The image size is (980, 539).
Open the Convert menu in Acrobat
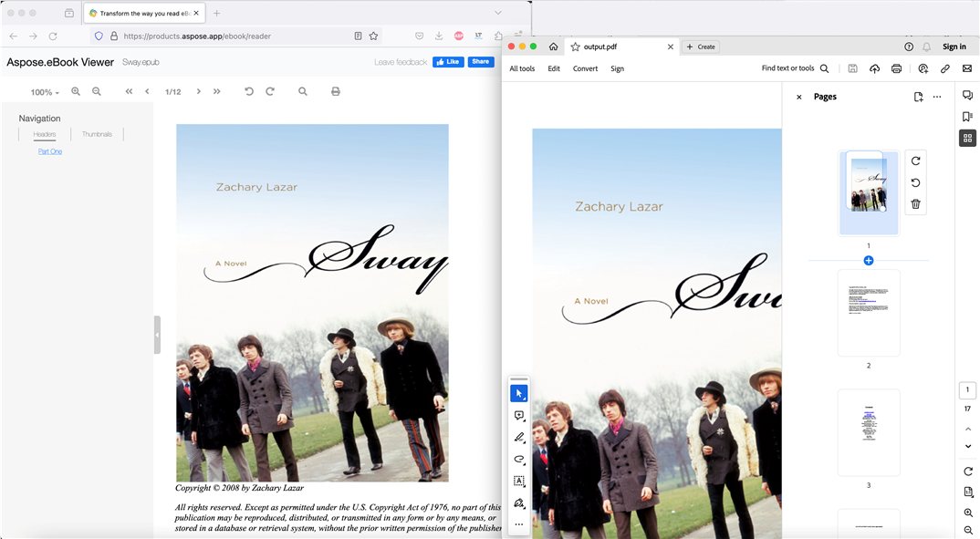(x=585, y=67)
